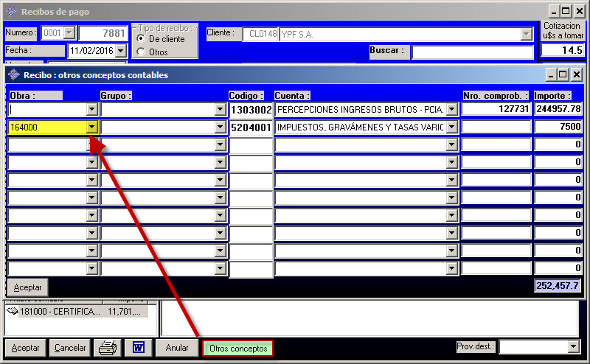Click the printer icon button
Viewport: 590px width, 364px height.
pos(108,348)
